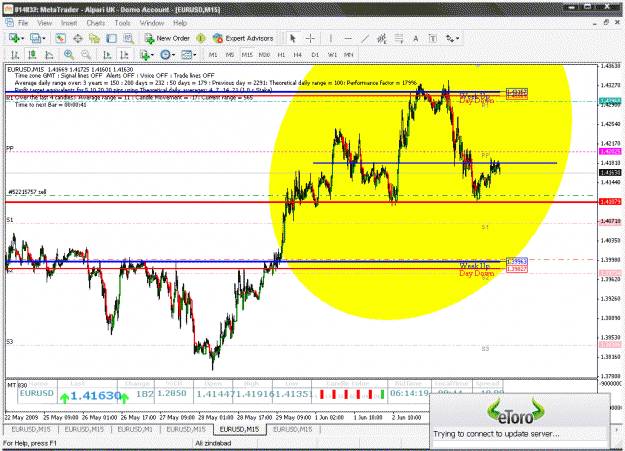Viewport: 625px width, 451px height.
Task: Switch chart to Line Chart style
Action: [x=49, y=54]
